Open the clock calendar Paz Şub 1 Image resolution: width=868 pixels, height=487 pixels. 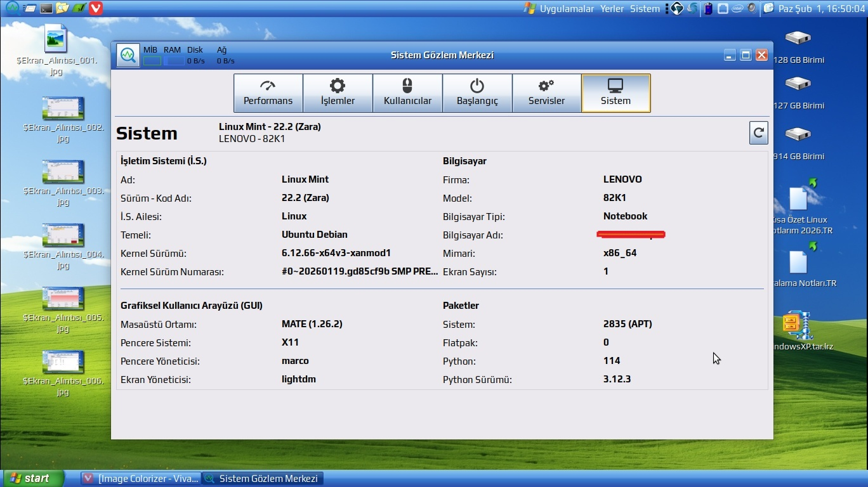tap(822, 9)
